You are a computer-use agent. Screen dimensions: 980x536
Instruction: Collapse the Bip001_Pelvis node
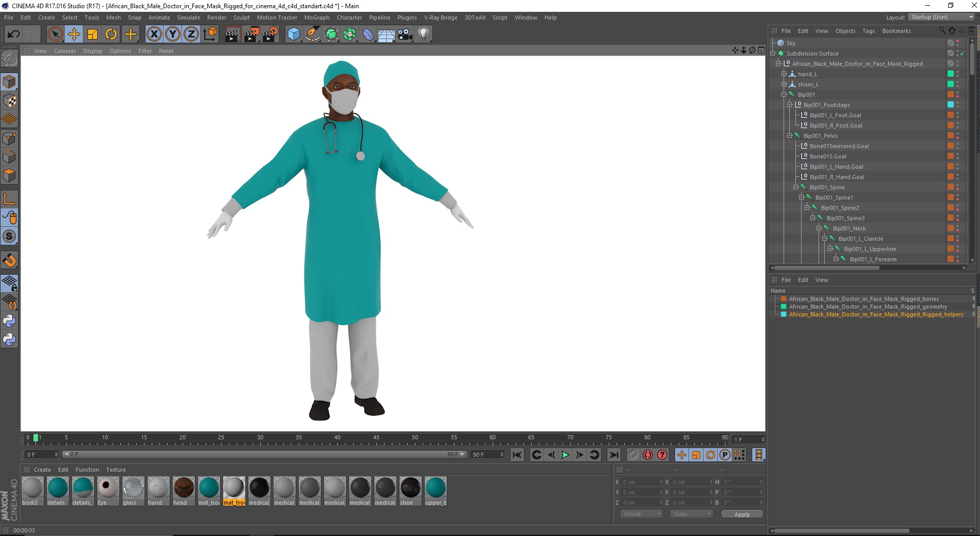[790, 136]
